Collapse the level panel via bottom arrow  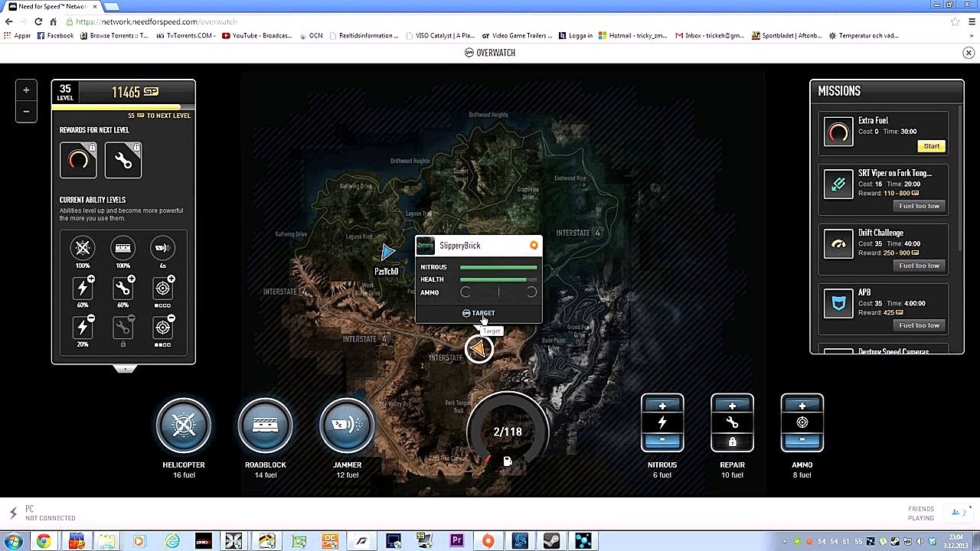click(125, 369)
